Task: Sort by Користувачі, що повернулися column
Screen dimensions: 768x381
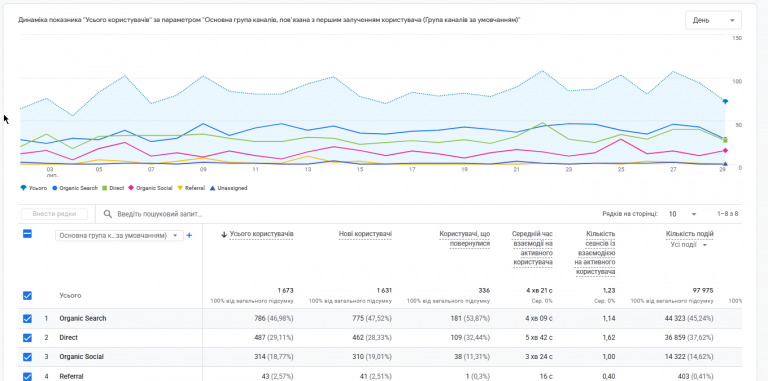Action: (465, 239)
